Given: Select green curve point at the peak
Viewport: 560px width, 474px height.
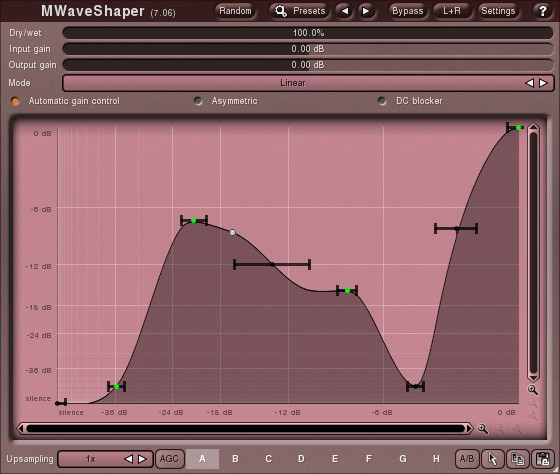Looking at the screenshot, I should [194, 221].
